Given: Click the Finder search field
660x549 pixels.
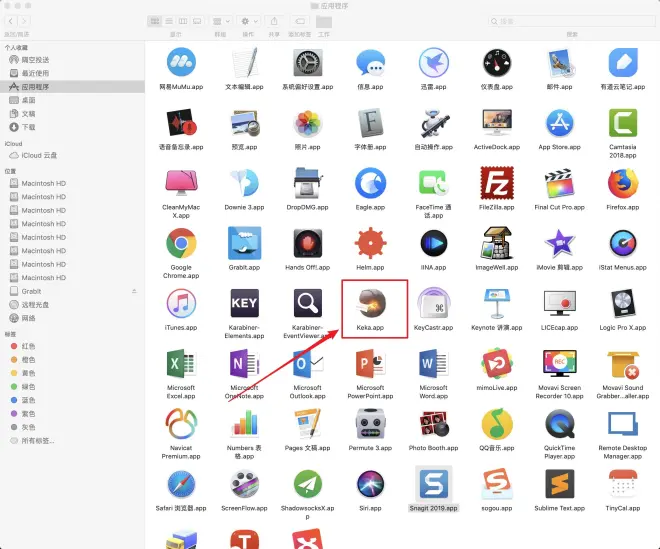Looking at the screenshot, I should point(572,21).
